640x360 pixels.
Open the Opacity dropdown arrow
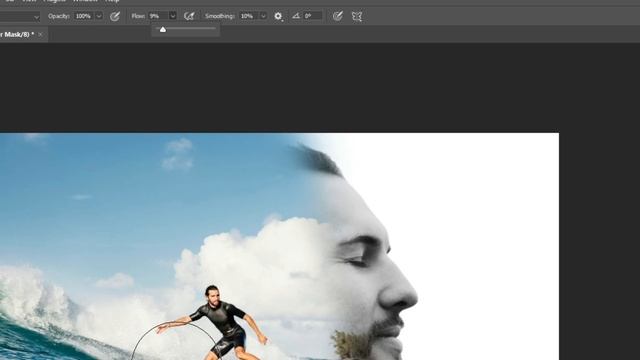(x=99, y=16)
